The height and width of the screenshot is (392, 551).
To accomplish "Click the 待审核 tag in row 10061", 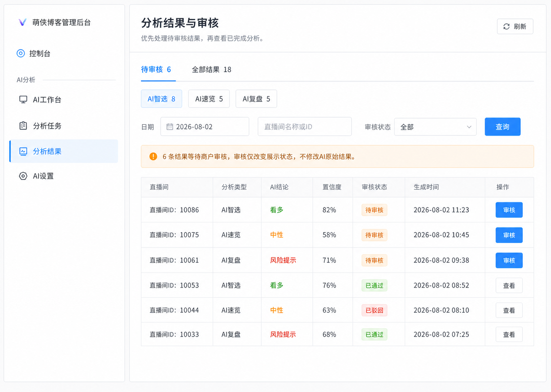I will tap(374, 260).
